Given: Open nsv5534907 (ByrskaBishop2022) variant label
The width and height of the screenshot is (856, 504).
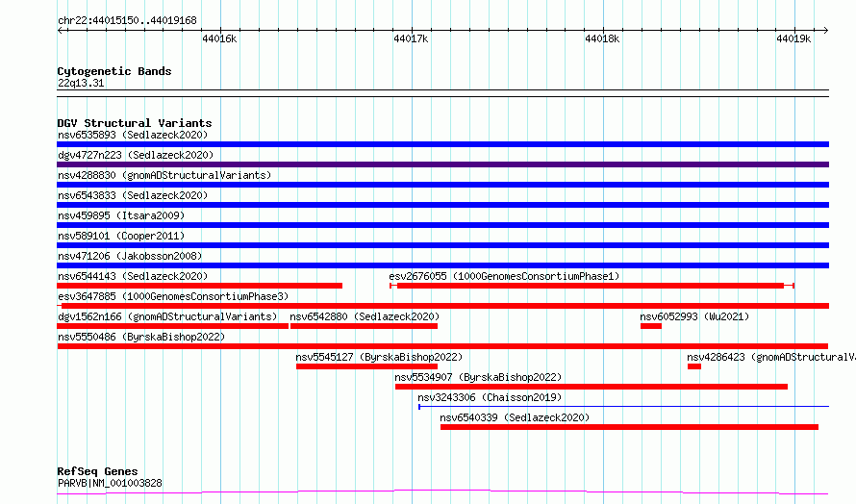Looking at the screenshot, I should pyautogui.click(x=478, y=377).
